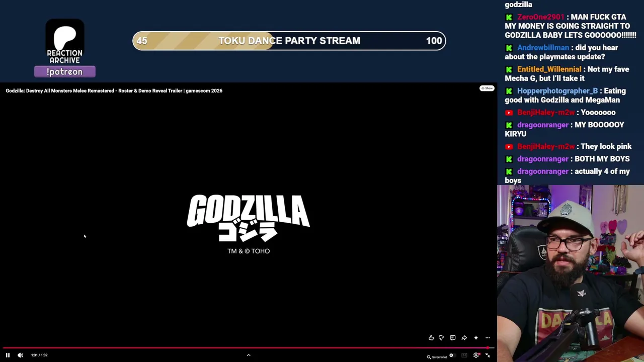The height and width of the screenshot is (362, 644).
Task: Open the player settings gear
Action: (x=476, y=355)
